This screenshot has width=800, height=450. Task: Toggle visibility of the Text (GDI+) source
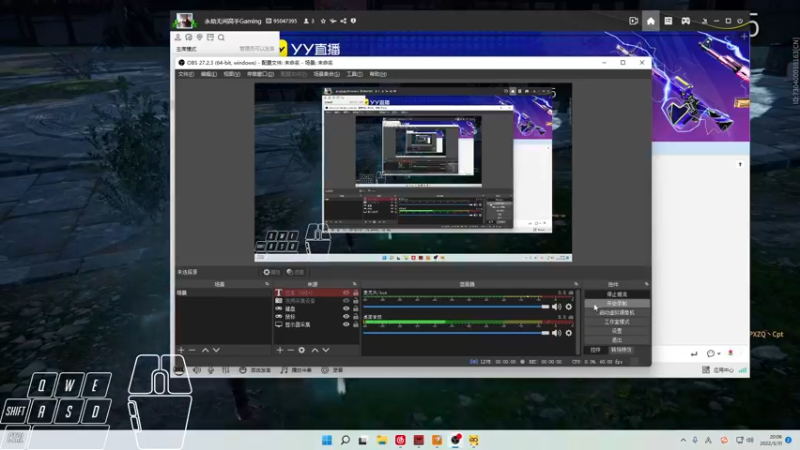tap(346, 293)
